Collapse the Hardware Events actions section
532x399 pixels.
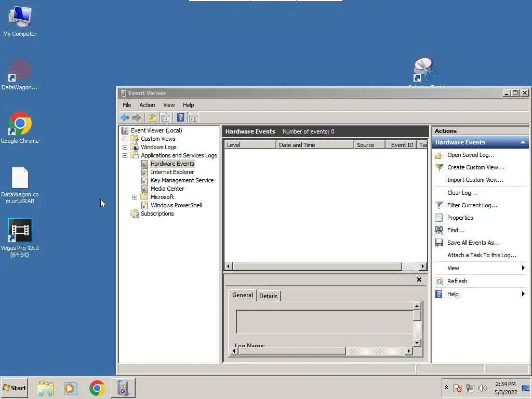[x=523, y=142]
